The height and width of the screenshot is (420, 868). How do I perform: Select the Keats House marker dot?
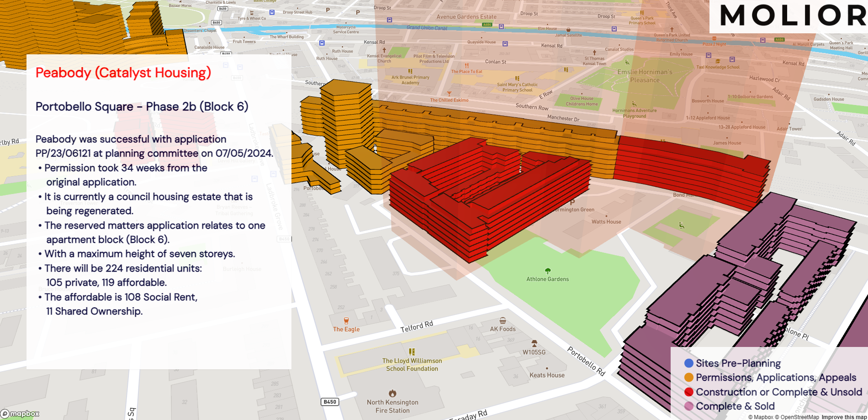pyautogui.click(x=547, y=368)
